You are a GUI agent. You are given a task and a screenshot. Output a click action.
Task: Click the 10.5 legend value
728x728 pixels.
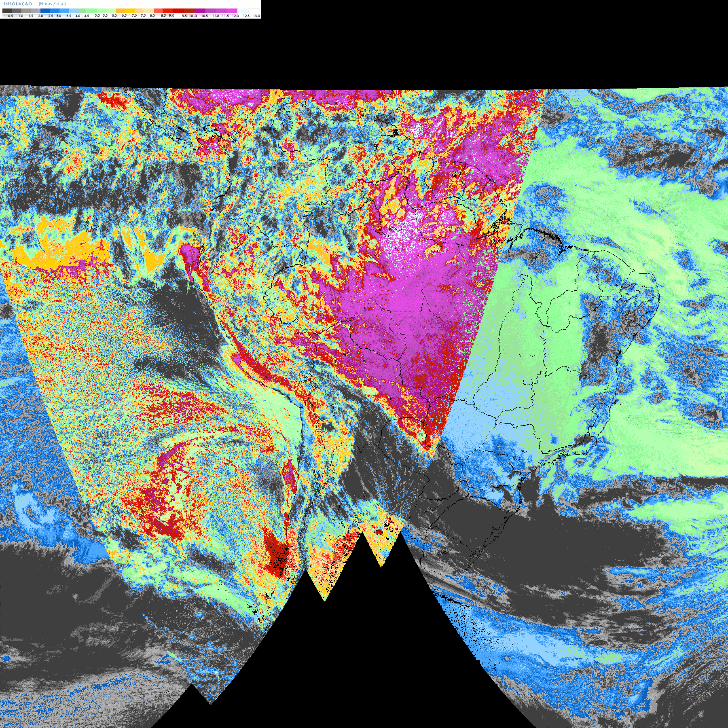tap(205, 16)
